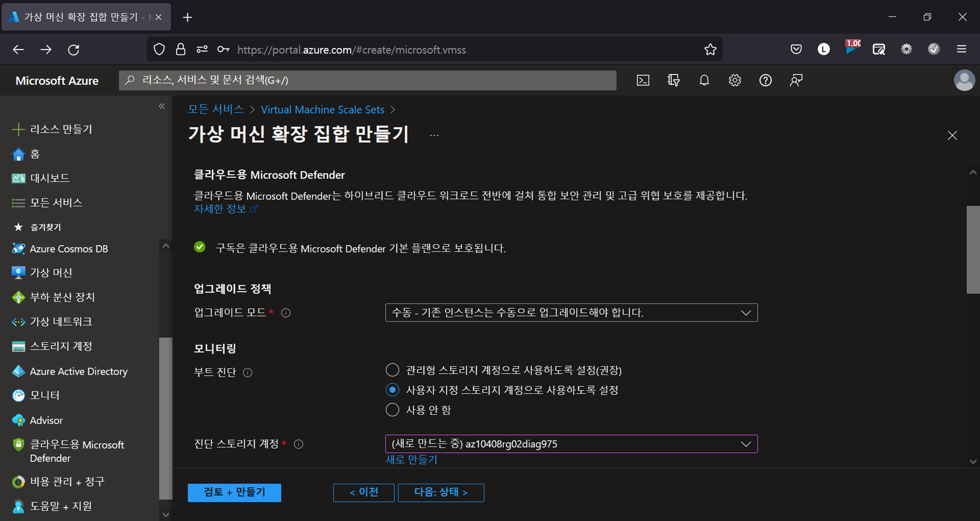Image resolution: width=980 pixels, height=521 pixels.
Task: Open notifications bell icon
Action: pos(704,80)
